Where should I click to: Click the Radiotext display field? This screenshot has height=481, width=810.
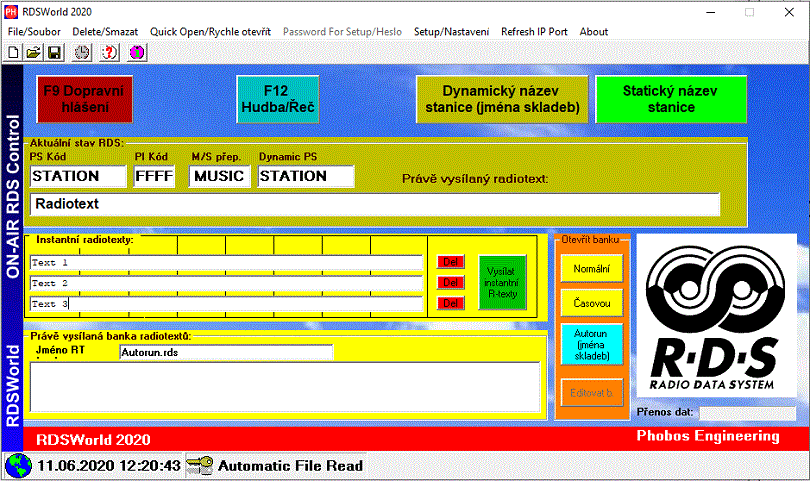pos(375,204)
